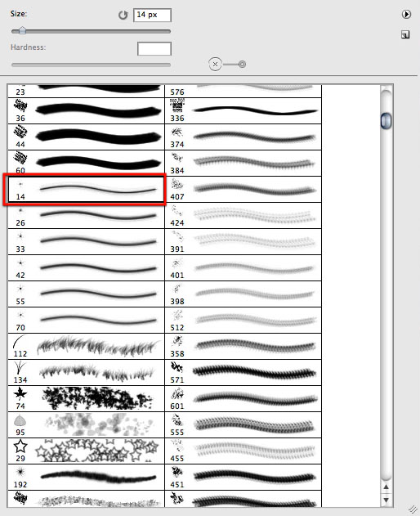Select brush preset 451

coord(243,478)
